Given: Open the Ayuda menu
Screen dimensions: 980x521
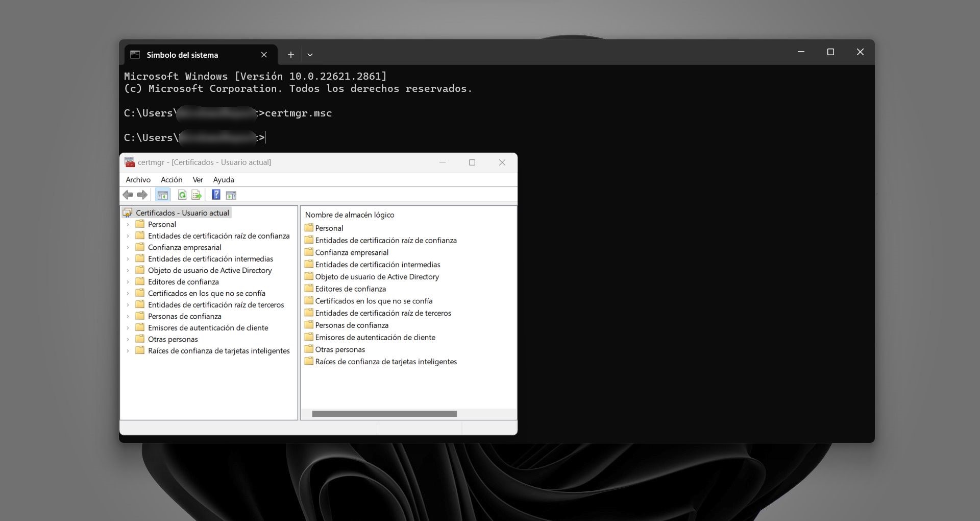Looking at the screenshot, I should pyautogui.click(x=224, y=180).
